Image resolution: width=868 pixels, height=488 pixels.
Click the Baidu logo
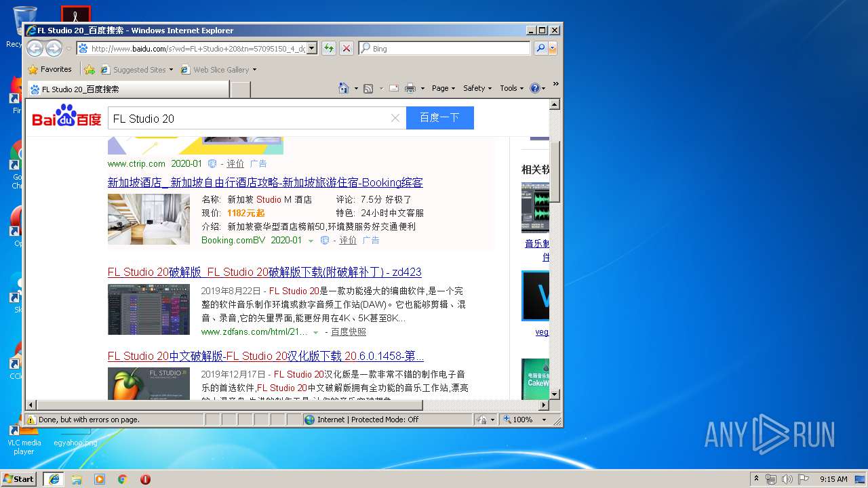[66, 117]
